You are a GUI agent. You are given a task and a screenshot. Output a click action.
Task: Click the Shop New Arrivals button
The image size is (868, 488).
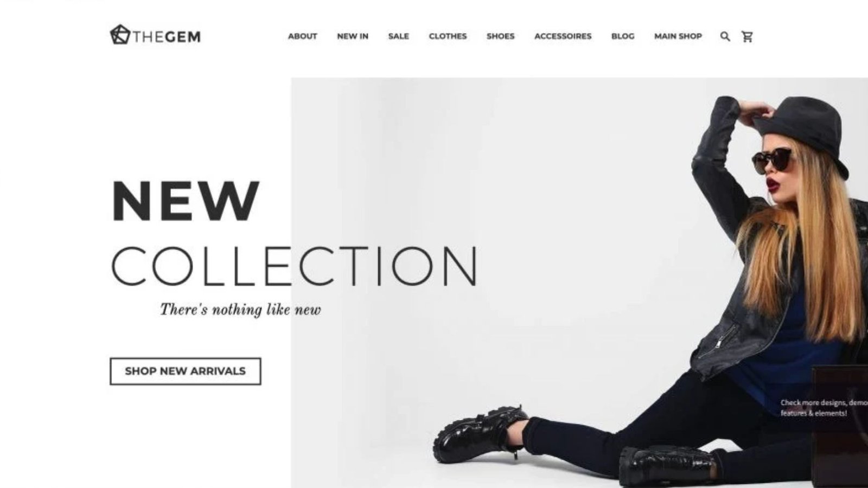pyautogui.click(x=185, y=371)
